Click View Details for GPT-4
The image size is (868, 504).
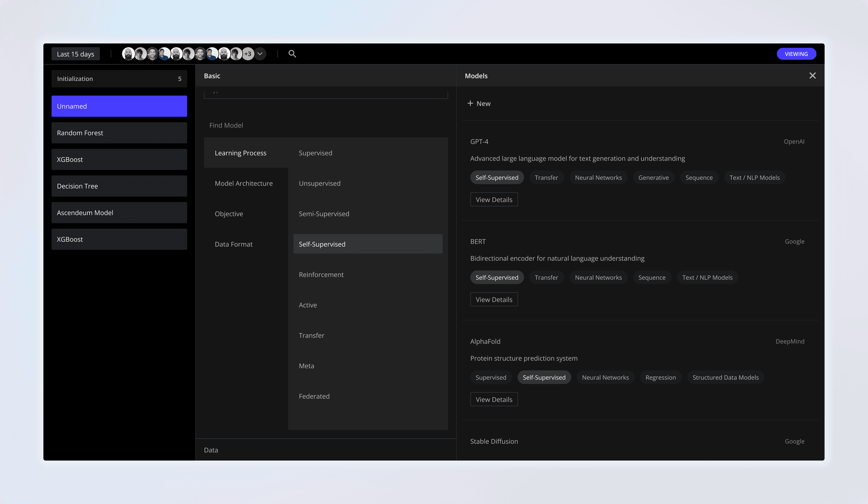click(494, 200)
